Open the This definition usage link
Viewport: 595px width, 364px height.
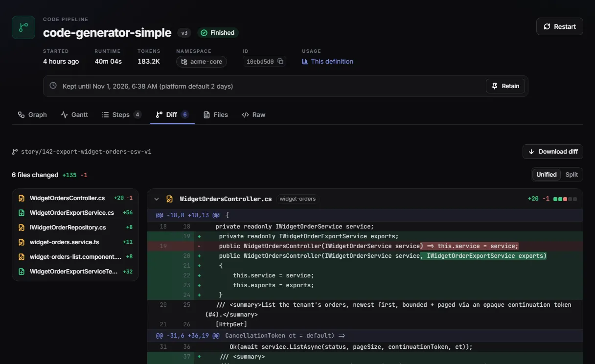point(327,62)
